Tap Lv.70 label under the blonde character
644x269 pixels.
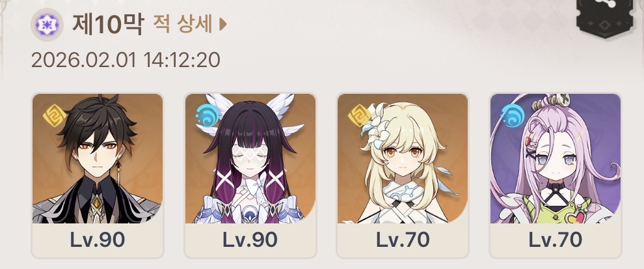403,240
